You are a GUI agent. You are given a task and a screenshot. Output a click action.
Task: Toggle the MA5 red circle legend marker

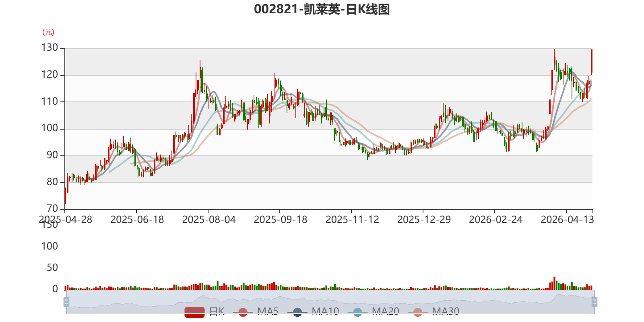click(243, 312)
